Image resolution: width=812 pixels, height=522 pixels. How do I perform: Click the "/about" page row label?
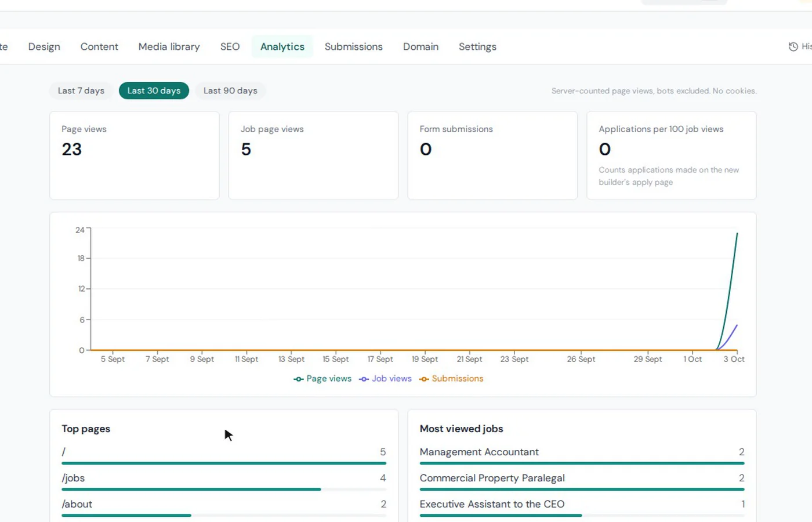pos(77,504)
